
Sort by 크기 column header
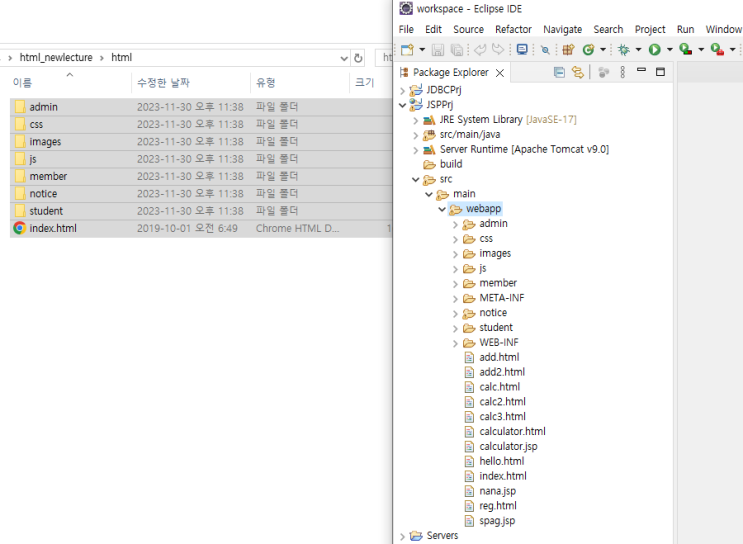point(364,83)
